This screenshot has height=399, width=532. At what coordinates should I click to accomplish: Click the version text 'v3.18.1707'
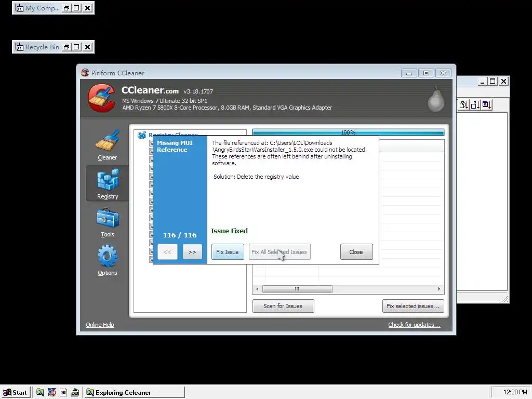tap(198, 91)
